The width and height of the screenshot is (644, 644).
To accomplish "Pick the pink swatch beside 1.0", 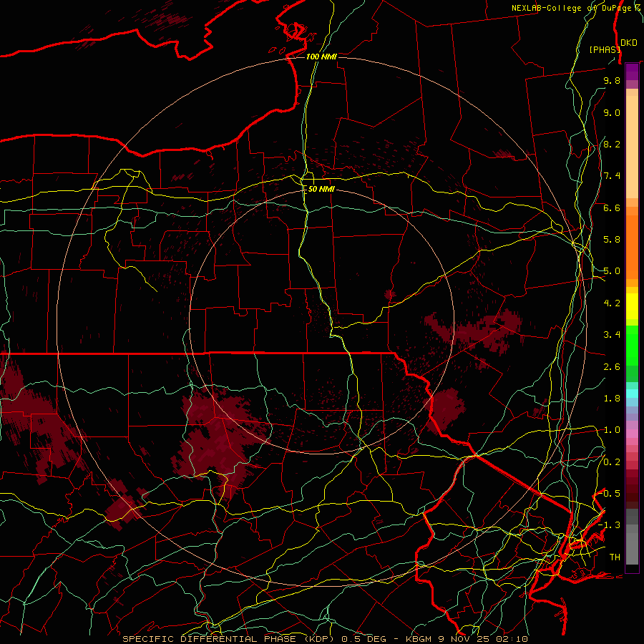I will [632, 434].
